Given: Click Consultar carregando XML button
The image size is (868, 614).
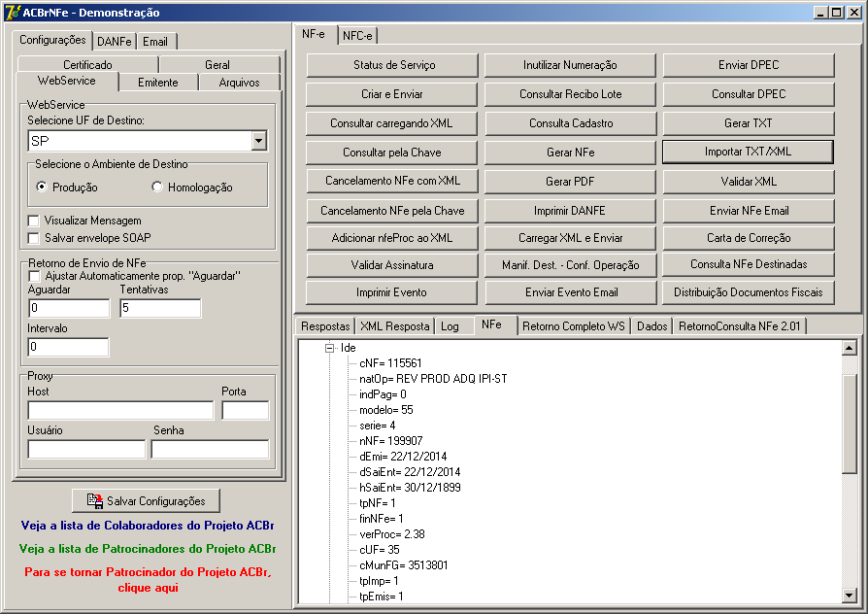Looking at the screenshot, I should (392, 123).
